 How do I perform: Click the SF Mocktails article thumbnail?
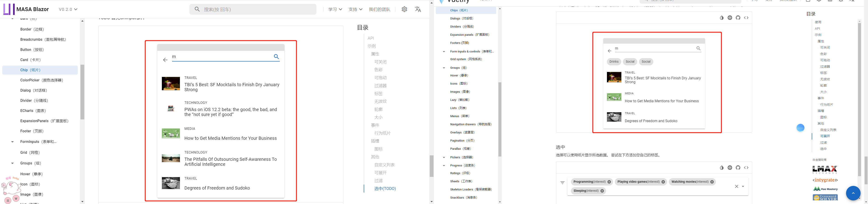pyautogui.click(x=171, y=84)
